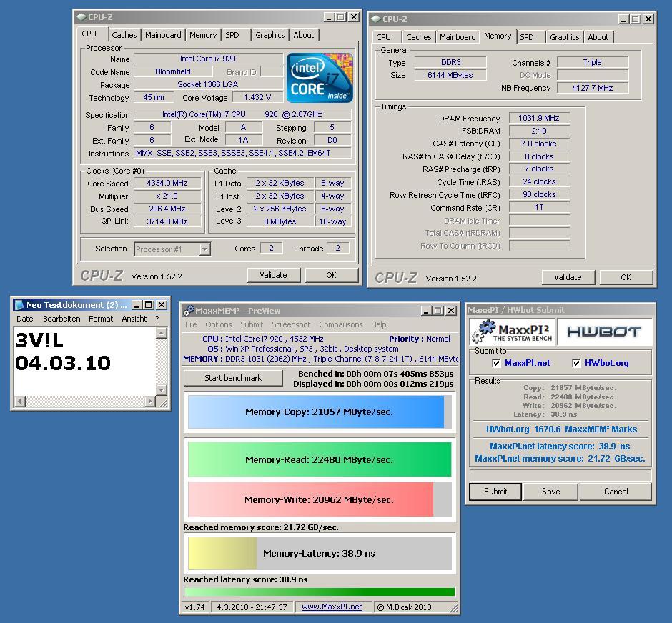Click Validate in the left CPU-Z window
672x623 pixels.
click(273, 275)
